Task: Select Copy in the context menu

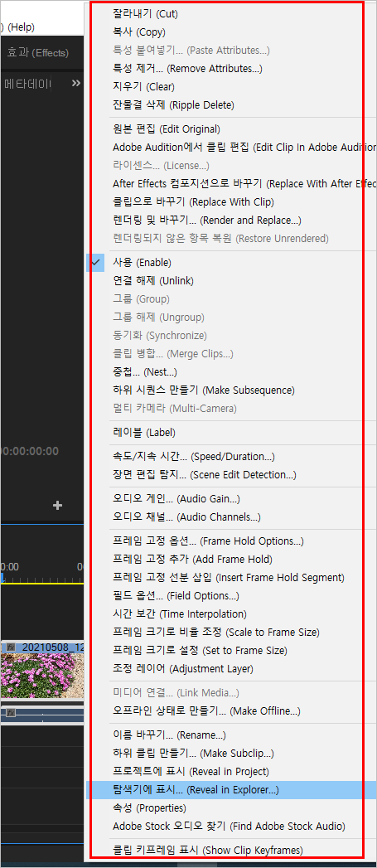Action: click(x=231, y=32)
